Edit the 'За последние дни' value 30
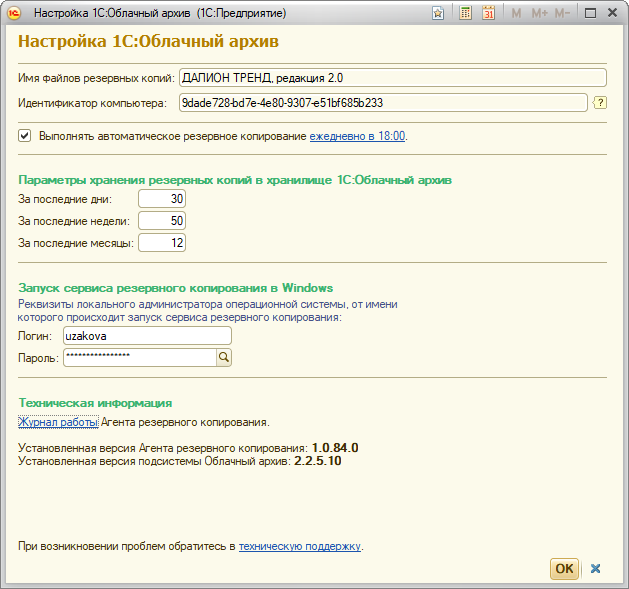Viewport: 629px width, 589px height. [162, 199]
